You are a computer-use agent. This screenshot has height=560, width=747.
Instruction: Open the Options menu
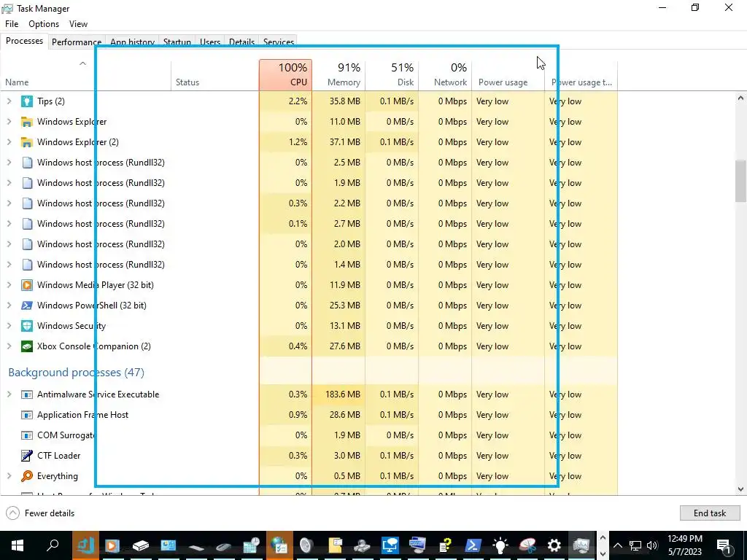click(44, 24)
